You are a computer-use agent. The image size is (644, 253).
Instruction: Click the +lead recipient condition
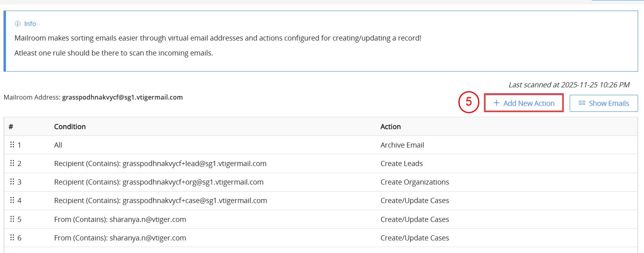coord(160,164)
